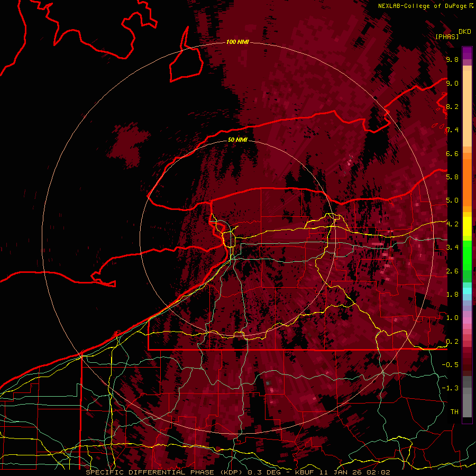Screen dimensions: 476x476
Task: Click the 6.6 scale value
Action: pyautogui.click(x=452, y=153)
